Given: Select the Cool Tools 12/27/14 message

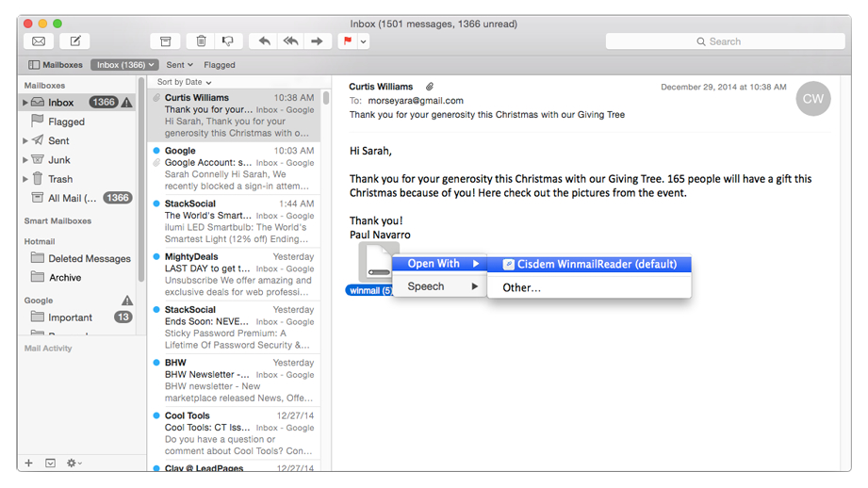Looking at the screenshot, I should [x=234, y=433].
